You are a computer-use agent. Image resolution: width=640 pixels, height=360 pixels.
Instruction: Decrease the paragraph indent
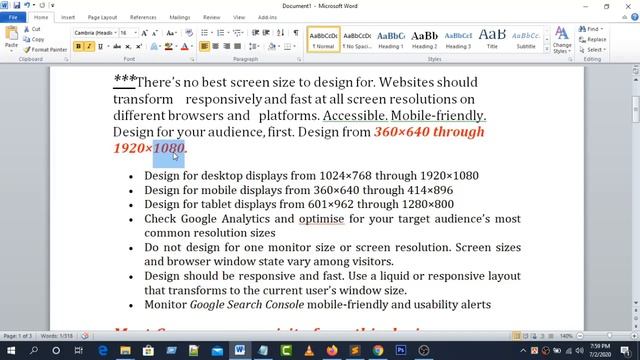tap(256, 33)
